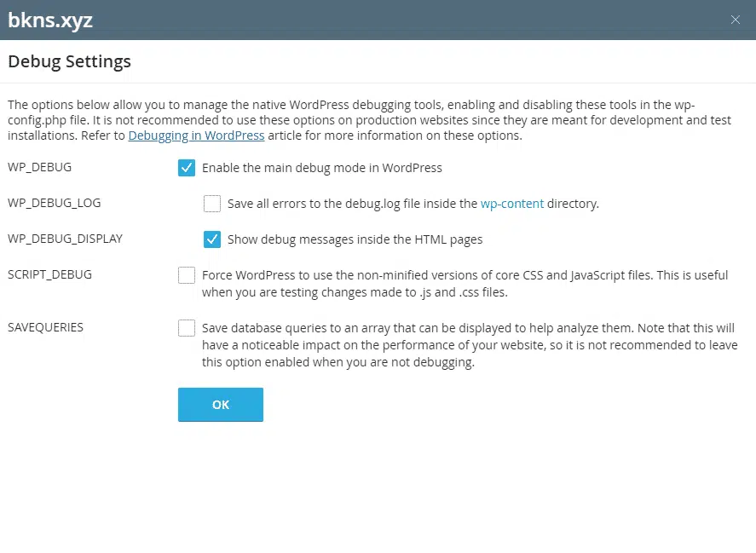The height and width of the screenshot is (553, 756).
Task: Tick the SCRIPT_DEBUG checkbox
Action: point(187,275)
